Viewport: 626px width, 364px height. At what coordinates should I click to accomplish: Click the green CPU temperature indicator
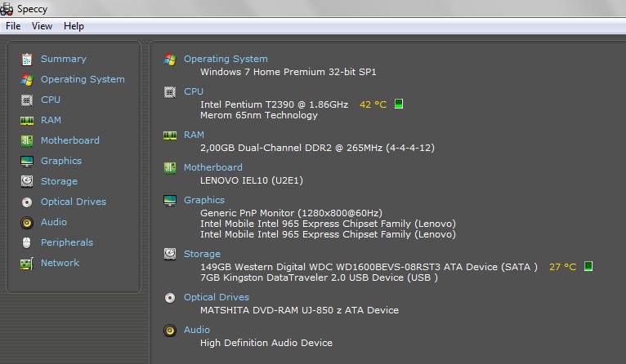tap(399, 104)
